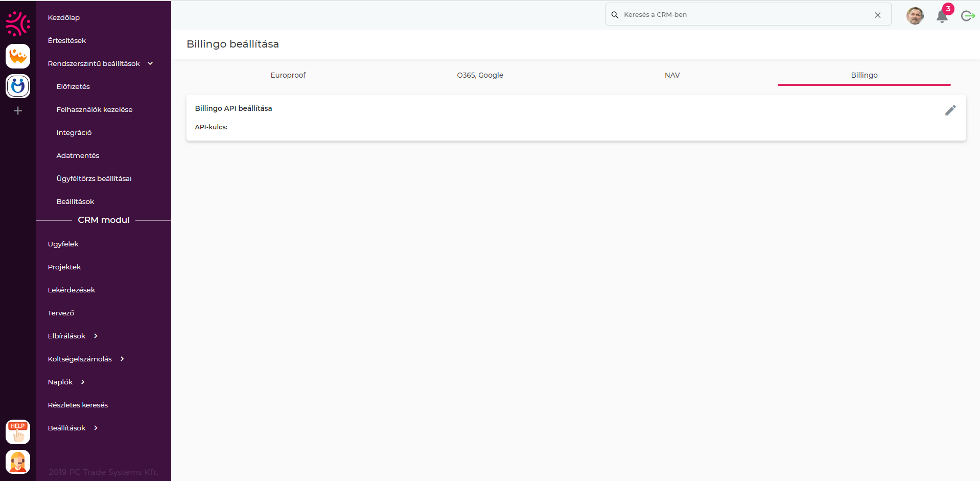Open the orange crown app icon
The image size is (980, 481).
(x=18, y=56)
